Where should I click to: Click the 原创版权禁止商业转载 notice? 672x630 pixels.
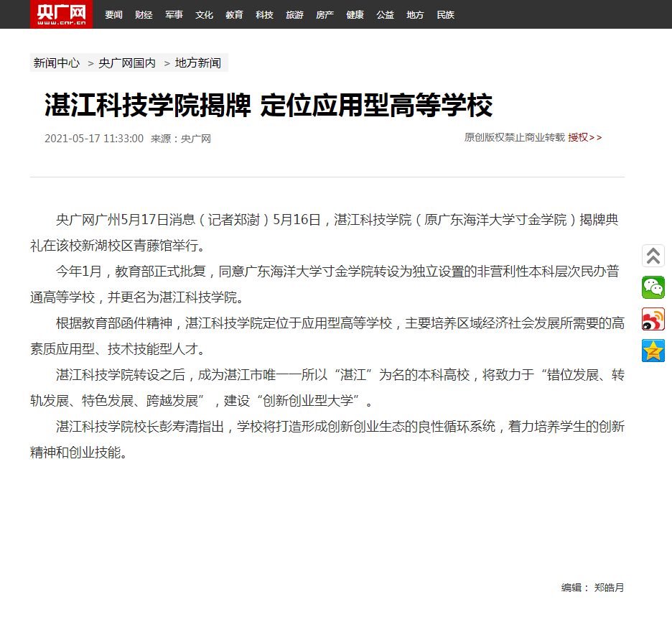pyautogui.click(x=515, y=138)
